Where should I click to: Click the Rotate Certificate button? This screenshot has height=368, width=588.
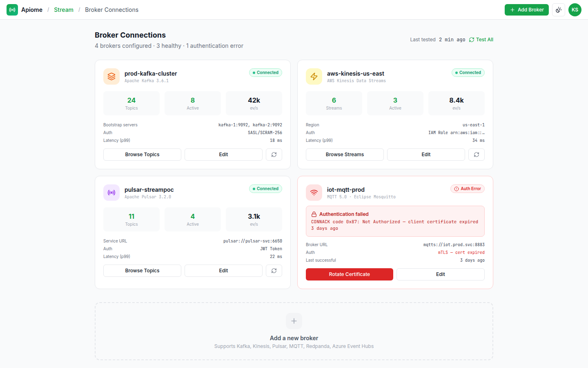(350, 274)
